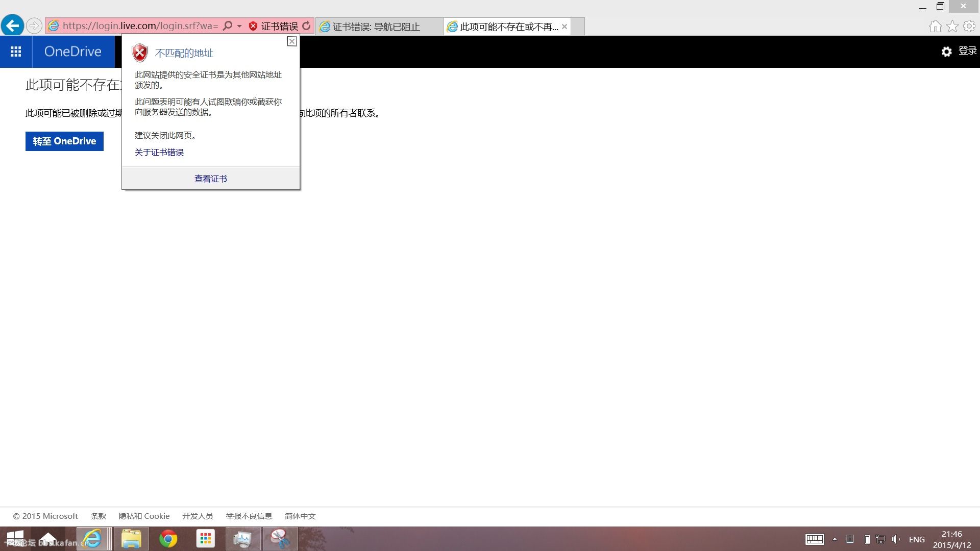This screenshot has width=980, height=551.
Task: Change language via the 简体中文 footer link
Action: 300,516
